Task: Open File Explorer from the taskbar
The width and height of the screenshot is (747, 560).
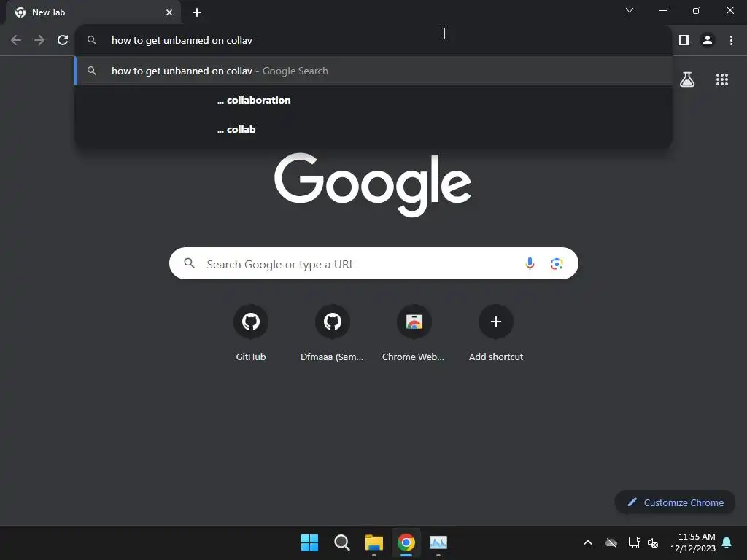Action: [374, 542]
